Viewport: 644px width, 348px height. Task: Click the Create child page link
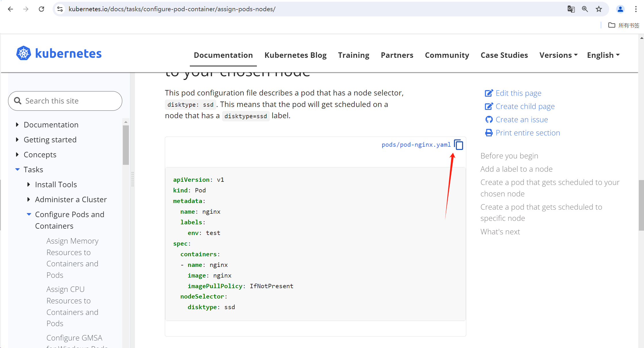pos(525,106)
